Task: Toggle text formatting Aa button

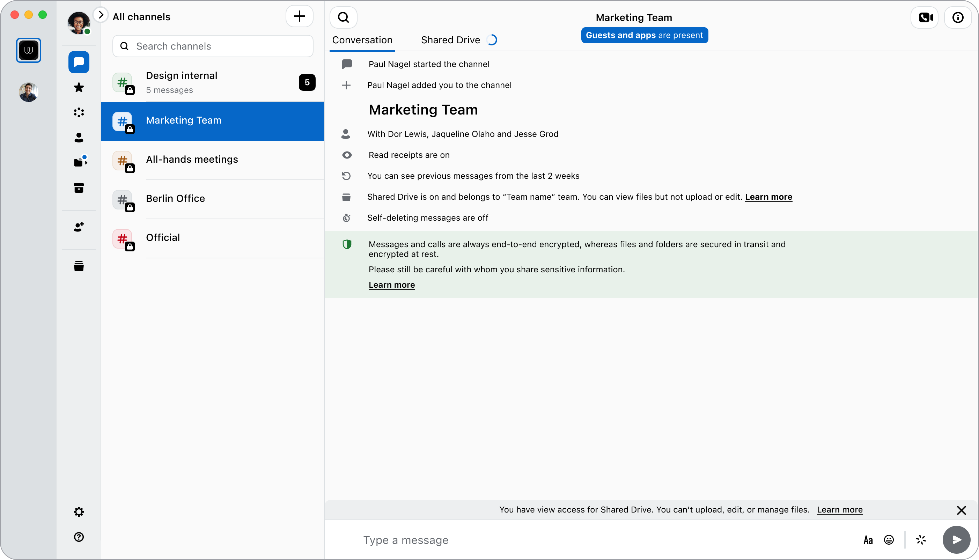Action: click(x=868, y=540)
